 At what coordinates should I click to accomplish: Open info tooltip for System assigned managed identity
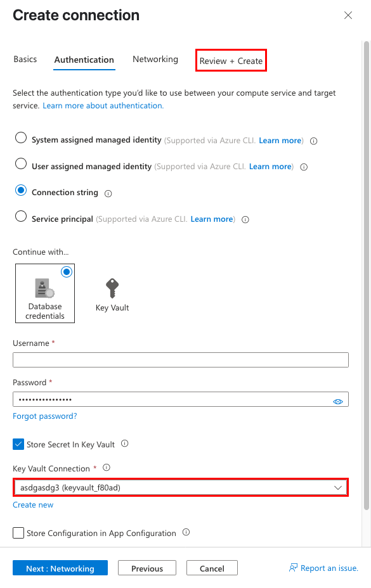313,141
